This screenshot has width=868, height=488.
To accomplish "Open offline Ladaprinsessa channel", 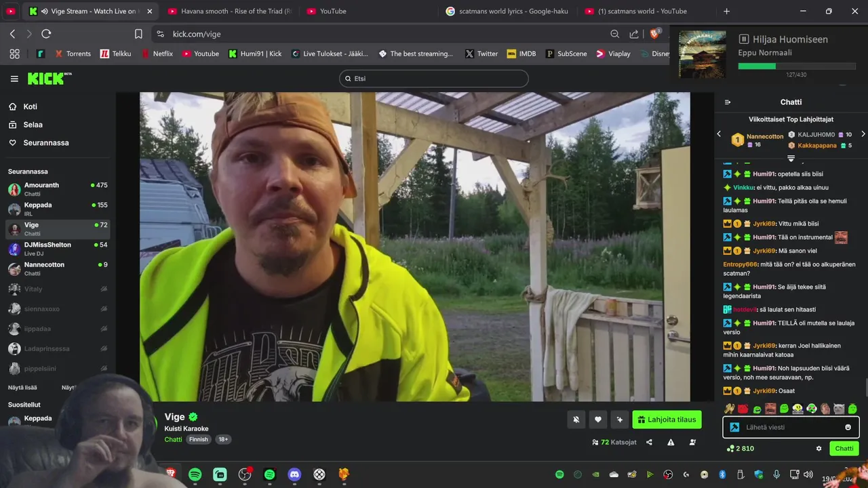I will click(58, 349).
